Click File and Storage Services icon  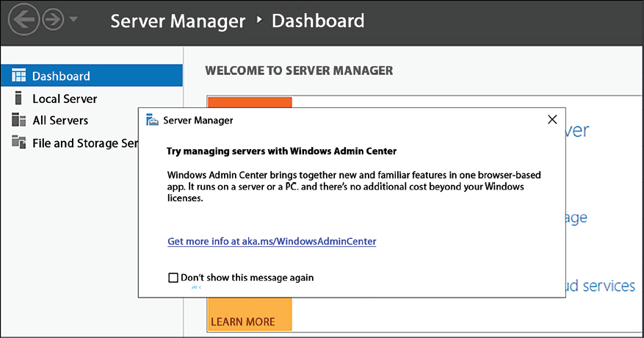tap(18, 142)
